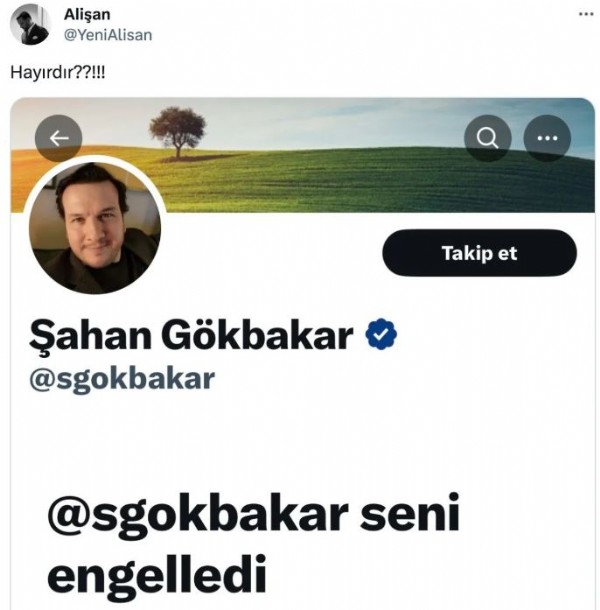Click the Hayırdır tweet text
The height and width of the screenshot is (610, 600).
(x=58, y=72)
